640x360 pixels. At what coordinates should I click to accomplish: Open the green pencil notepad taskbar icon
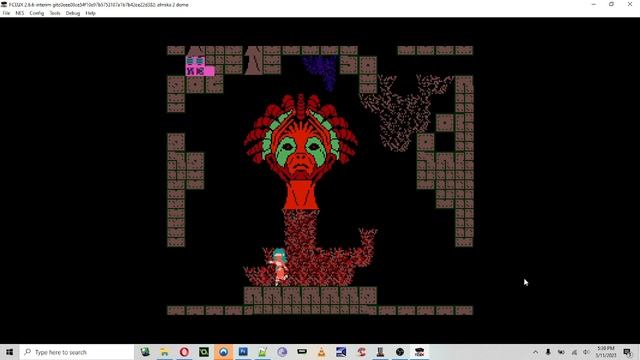pos(262,352)
